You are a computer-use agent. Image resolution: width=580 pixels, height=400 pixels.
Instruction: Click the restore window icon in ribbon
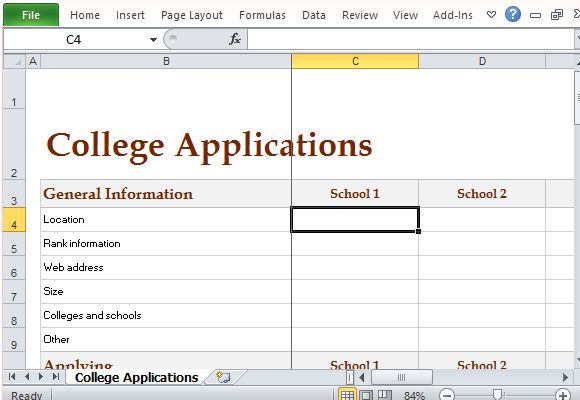pyautogui.click(x=557, y=15)
